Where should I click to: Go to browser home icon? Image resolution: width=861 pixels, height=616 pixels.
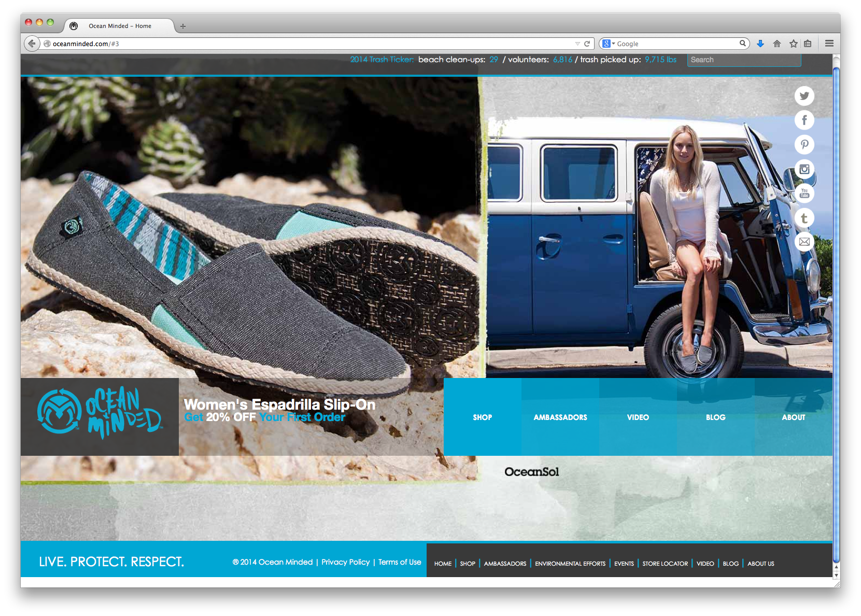click(x=777, y=44)
